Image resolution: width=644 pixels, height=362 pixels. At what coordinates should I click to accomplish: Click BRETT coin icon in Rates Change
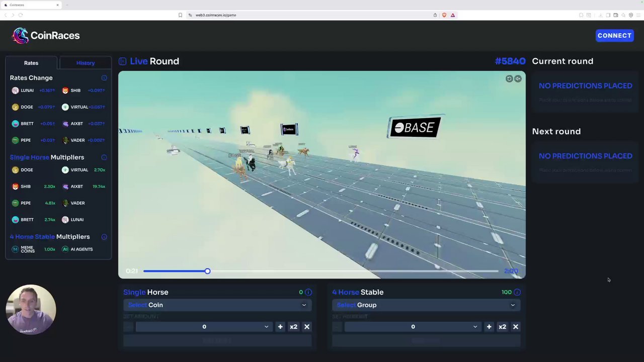(15, 124)
